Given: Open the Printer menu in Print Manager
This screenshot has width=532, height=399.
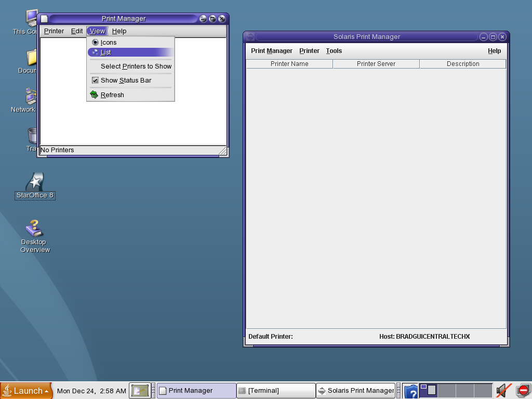Looking at the screenshot, I should 54,31.
